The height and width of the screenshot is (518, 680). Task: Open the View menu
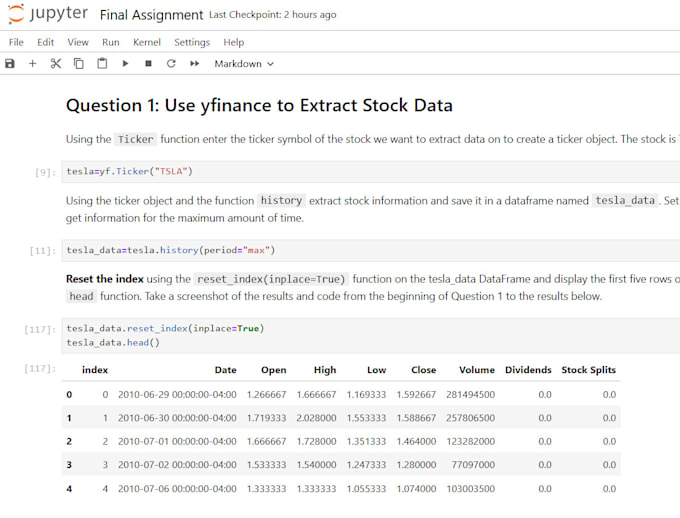tap(78, 42)
